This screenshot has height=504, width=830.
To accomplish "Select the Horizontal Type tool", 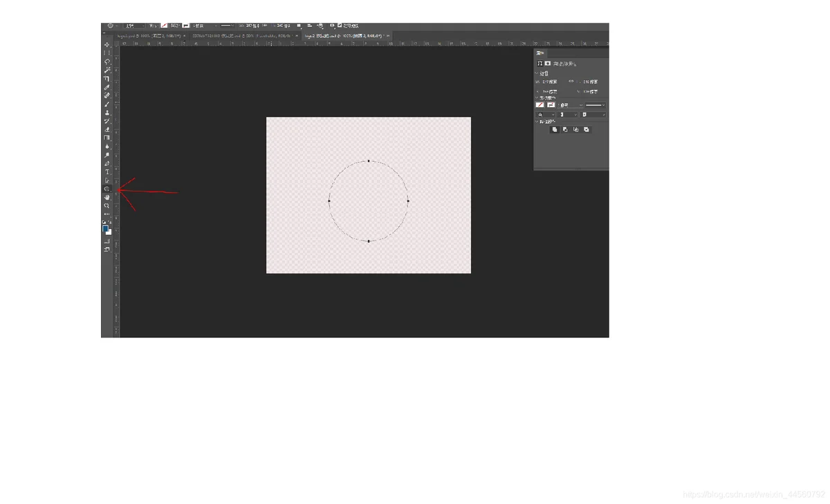I will pyautogui.click(x=107, y=171).
